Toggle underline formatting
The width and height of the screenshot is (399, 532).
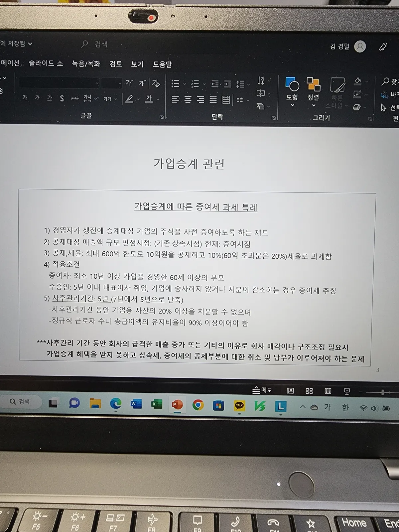click(50, 98)
